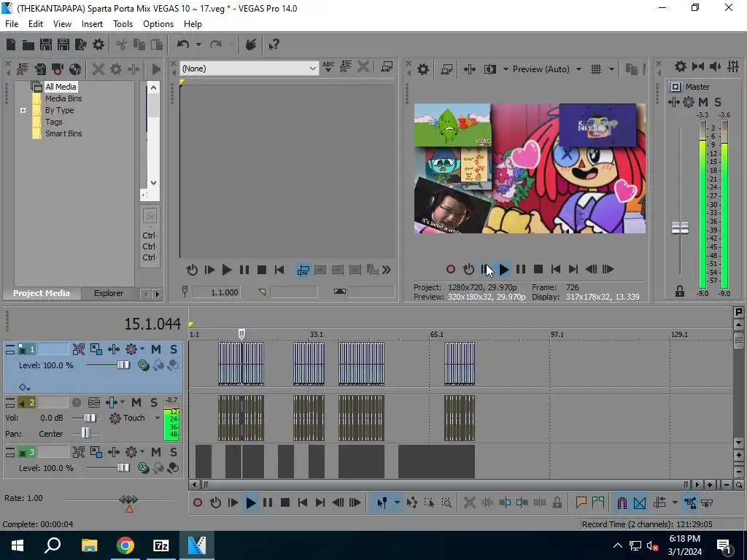Click Get Media from Web globe icon

click(x=75, y=69)
